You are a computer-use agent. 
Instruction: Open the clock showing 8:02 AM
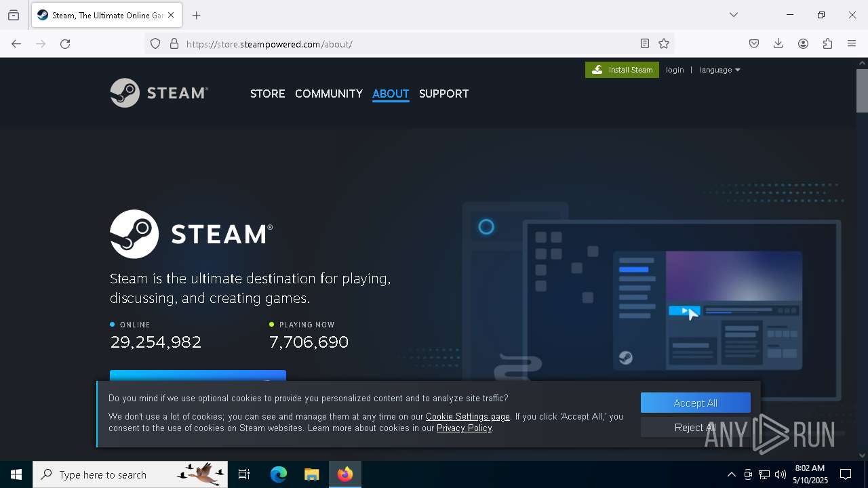810,474
